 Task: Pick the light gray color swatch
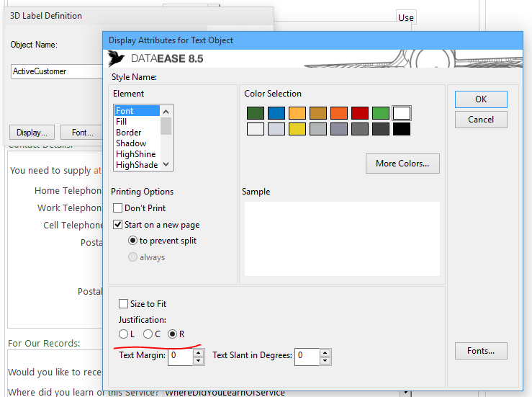318,129
